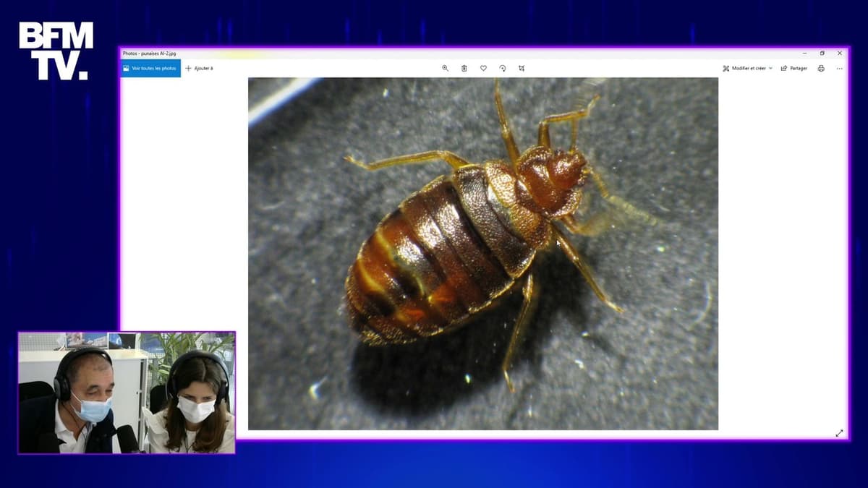Click Voir toutes les photos
The width and height of the screenshot is (868, 488).
pos(150,68)
